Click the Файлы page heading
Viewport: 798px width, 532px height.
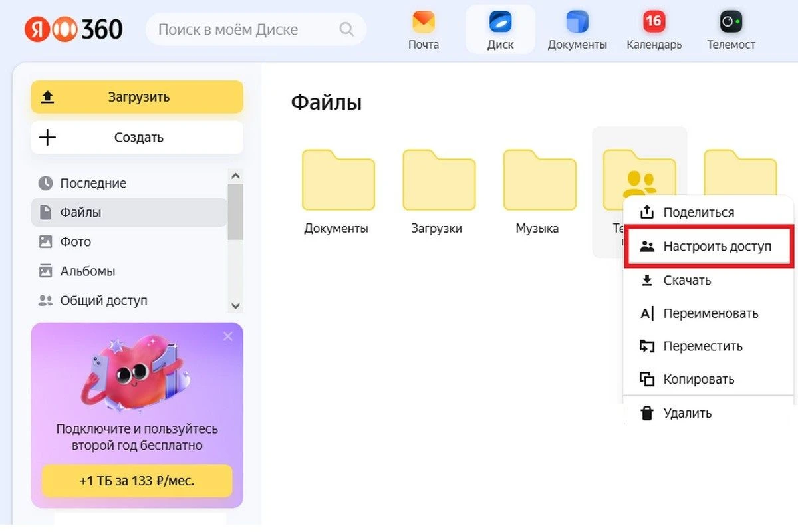click(x=327, y=102)
